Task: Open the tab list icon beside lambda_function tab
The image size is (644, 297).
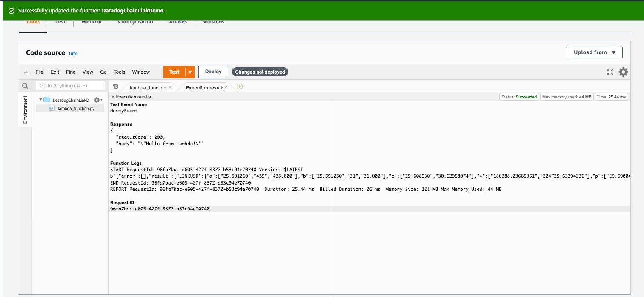Action: click(115, 87)
